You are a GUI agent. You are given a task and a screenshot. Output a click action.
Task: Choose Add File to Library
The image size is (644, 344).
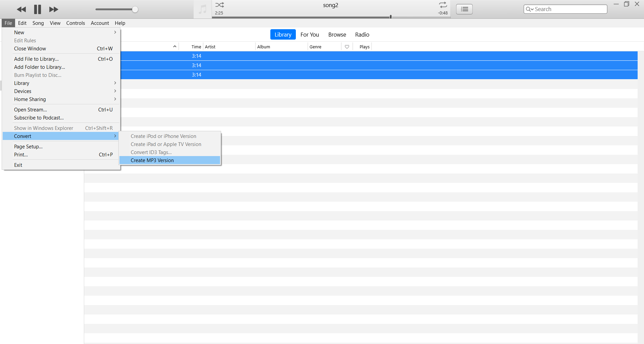[36, 59]
